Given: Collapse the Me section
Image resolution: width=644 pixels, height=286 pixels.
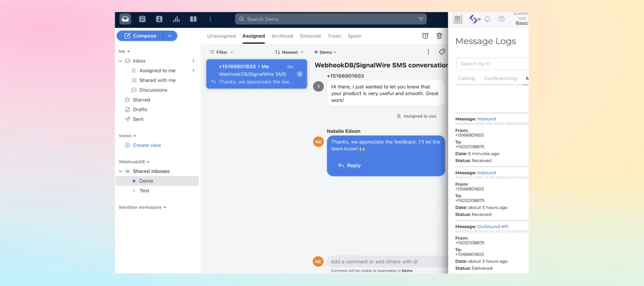Looking at the screenshot, I should [x=124, y=51].
